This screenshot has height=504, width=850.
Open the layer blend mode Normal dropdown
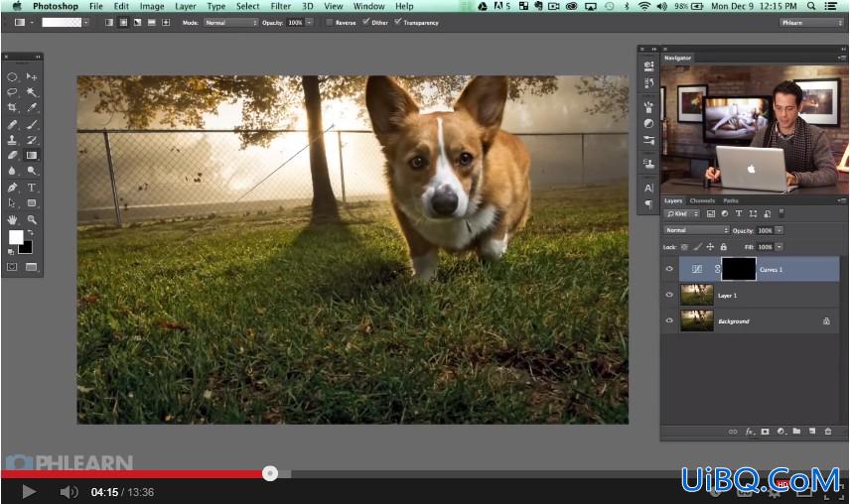(697, 230)
